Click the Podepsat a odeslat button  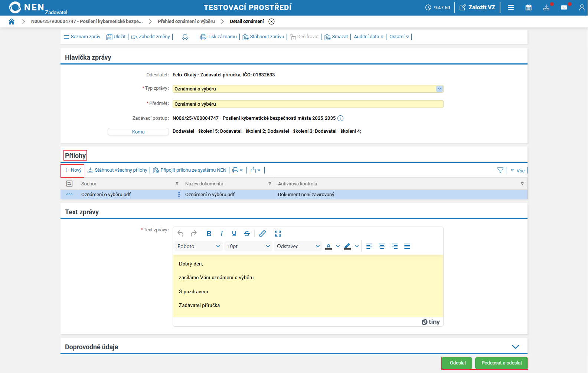(x=502, y=363)
